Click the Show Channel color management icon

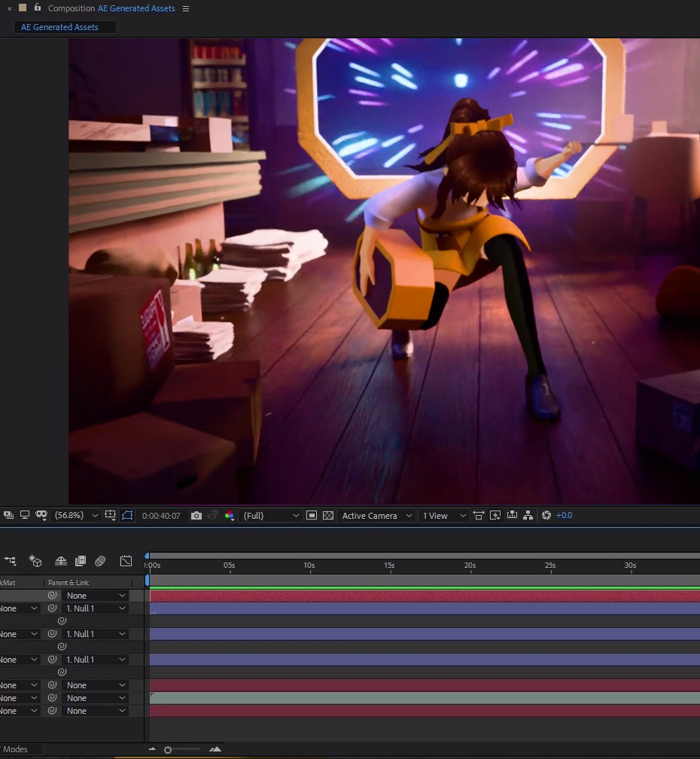(229, 516)
